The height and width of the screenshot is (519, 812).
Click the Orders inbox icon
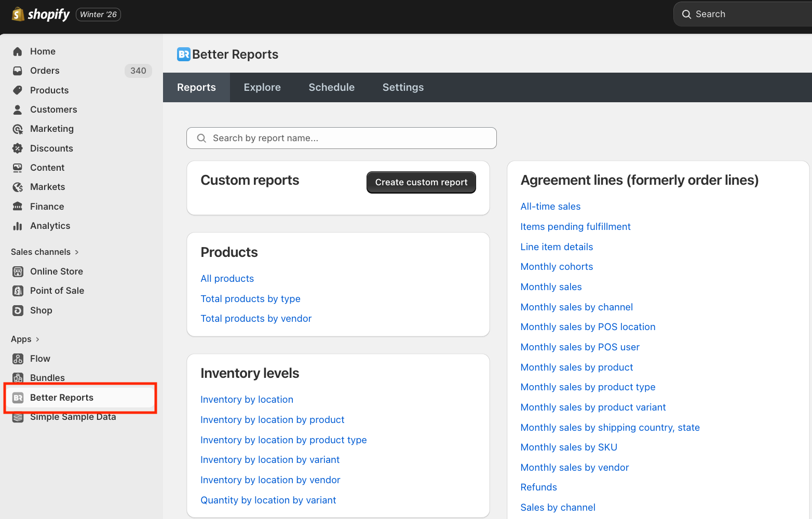[x=18, y=71]
